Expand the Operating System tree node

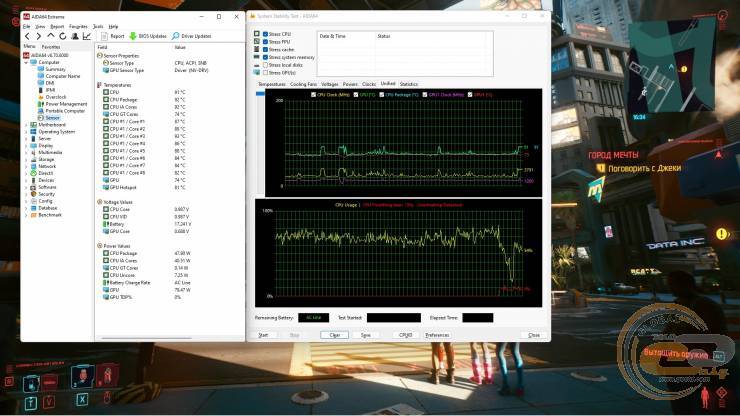[26, 132]
